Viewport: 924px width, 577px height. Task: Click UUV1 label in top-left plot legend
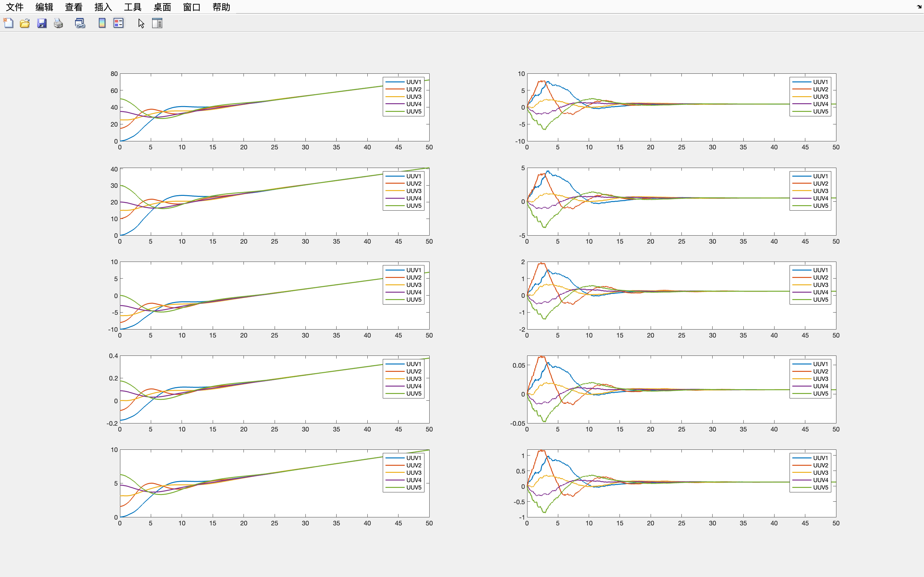point(414,82)
